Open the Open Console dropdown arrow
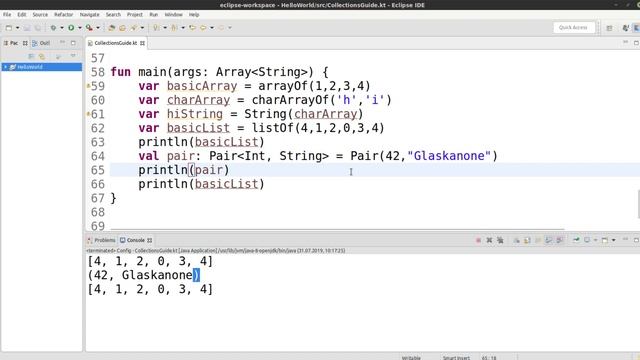Viewport: 640px width, 360px height. (x=613, y=240)
